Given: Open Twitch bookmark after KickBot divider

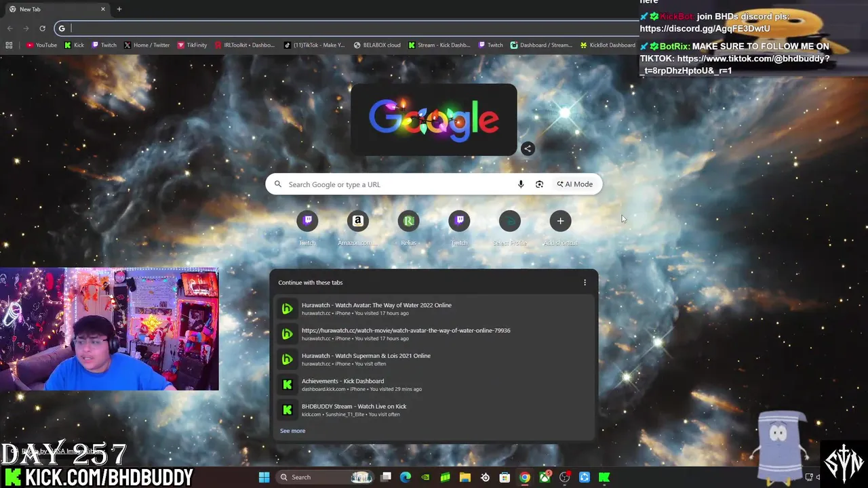Looking at the screenshot, I should tap(491, 45).
